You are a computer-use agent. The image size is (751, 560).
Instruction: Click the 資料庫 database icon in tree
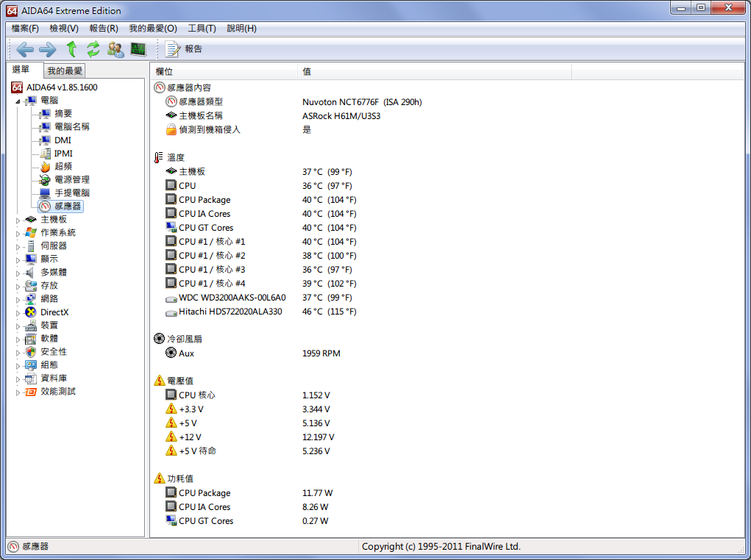coord(31,378)
